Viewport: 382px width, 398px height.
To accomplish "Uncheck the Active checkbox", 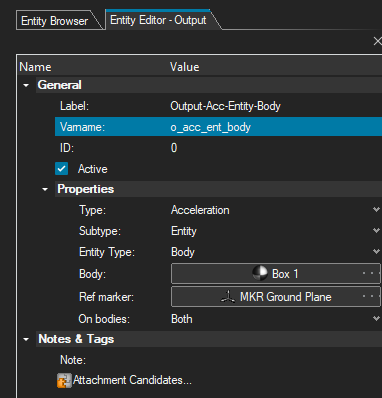I will (61, 169).
